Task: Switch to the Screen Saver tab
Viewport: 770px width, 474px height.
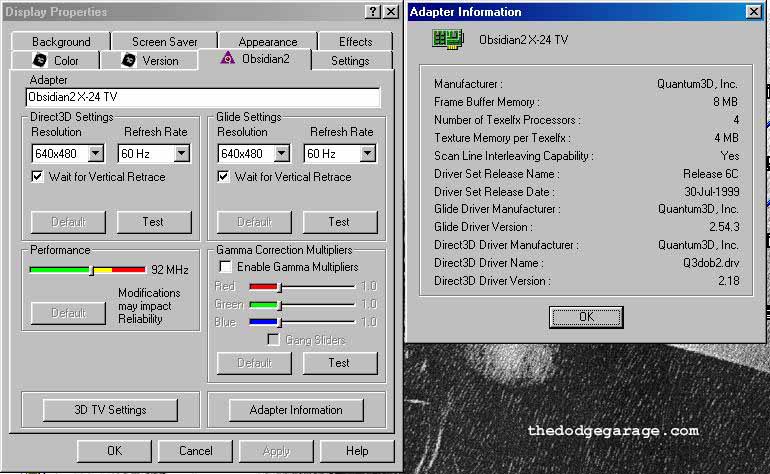Action: [x=165, y=41]
